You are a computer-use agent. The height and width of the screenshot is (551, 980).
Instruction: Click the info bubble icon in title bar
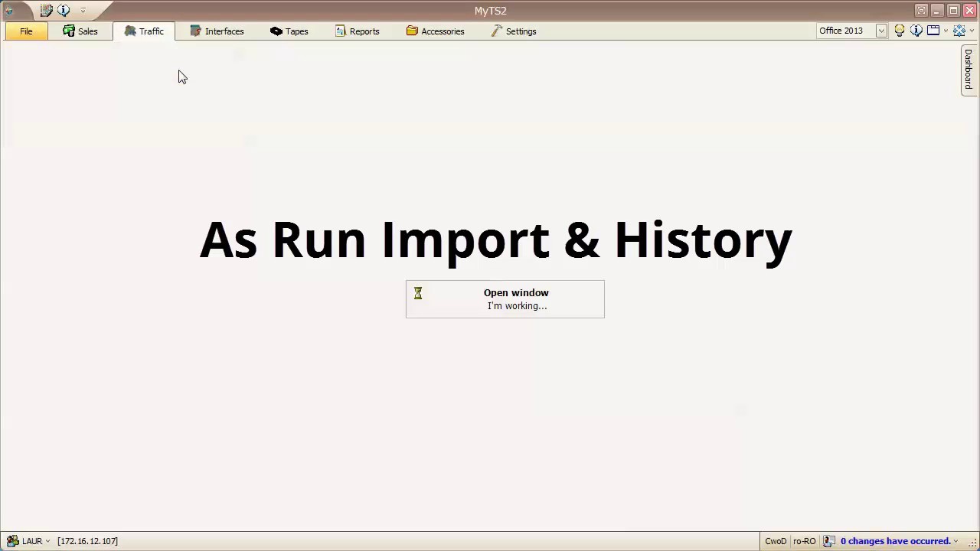tap(64, 11)
